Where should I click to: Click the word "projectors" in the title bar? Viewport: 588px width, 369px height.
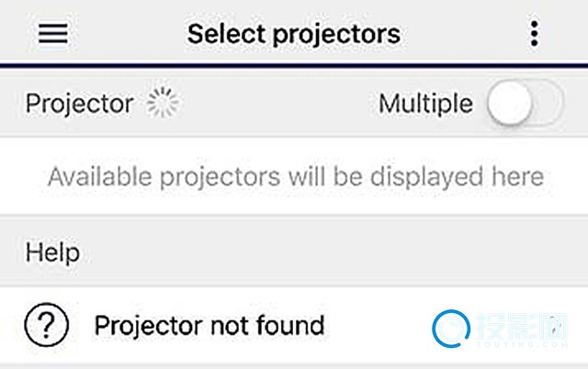coord(344,34)
